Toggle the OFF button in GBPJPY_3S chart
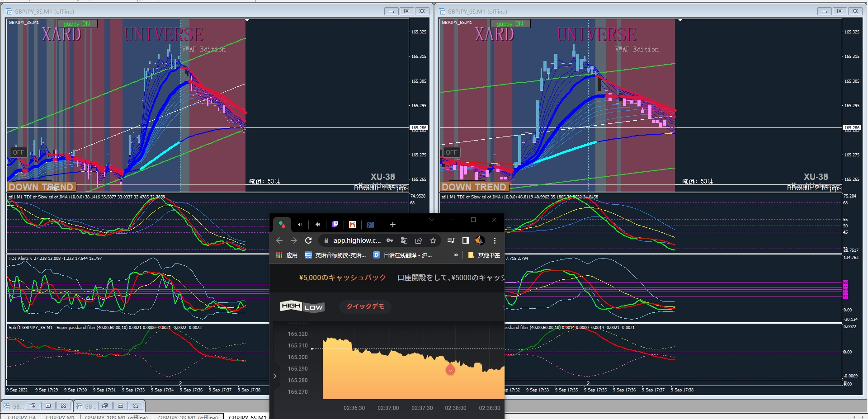This screenshot has height=419, width=868. tap(19, 152)
